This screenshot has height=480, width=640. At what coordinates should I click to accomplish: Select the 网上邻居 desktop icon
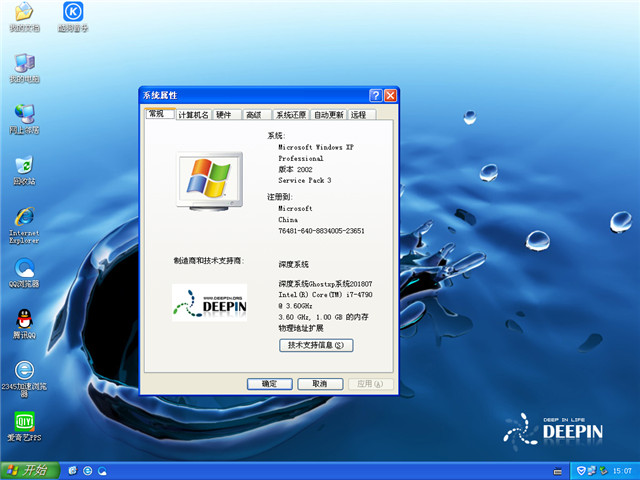click(24, 119)
